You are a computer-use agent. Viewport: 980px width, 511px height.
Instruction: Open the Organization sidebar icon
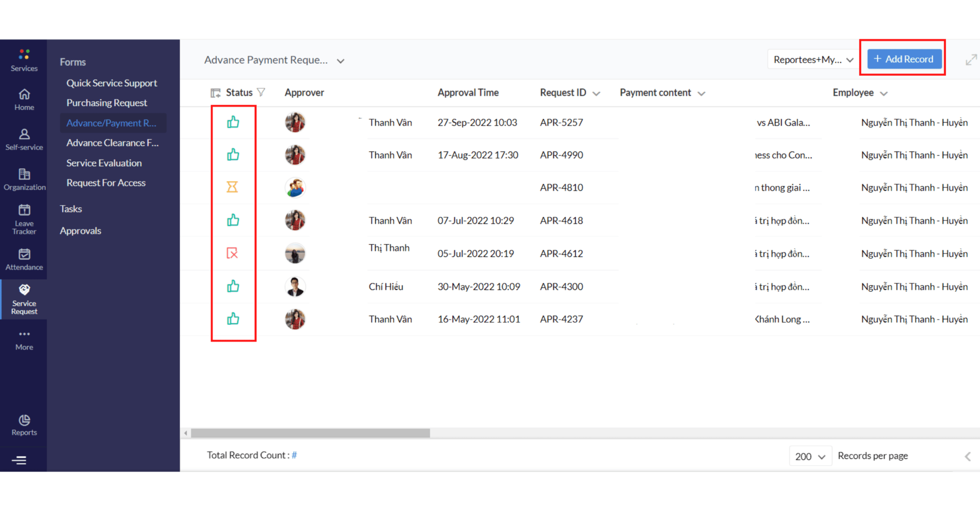click(23, 175)
